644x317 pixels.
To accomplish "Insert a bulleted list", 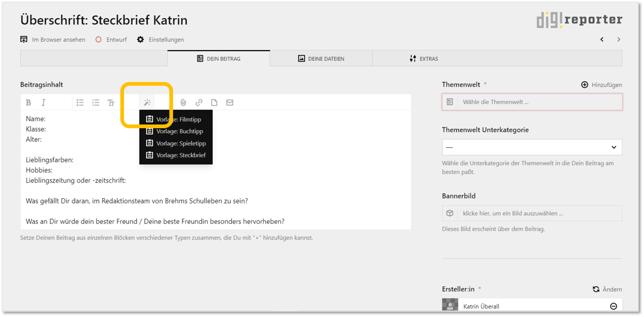I will pyautogui.click(x=80, y=103).
